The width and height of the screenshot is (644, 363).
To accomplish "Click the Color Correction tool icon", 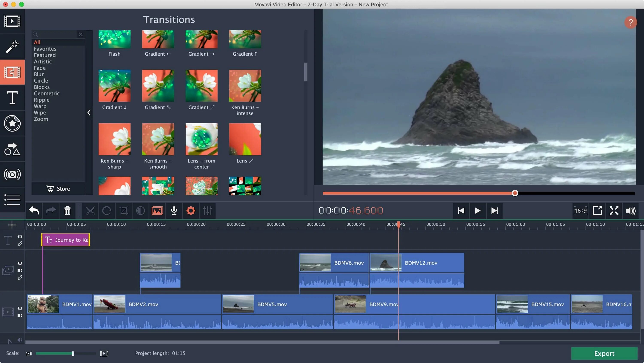I will (x=140, y=211).
